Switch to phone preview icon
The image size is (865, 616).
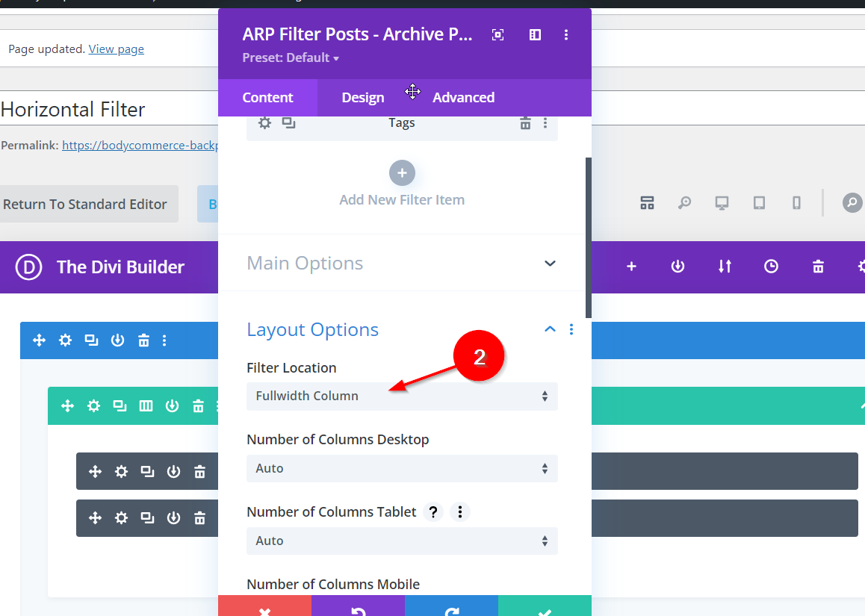tap(796, 203)
